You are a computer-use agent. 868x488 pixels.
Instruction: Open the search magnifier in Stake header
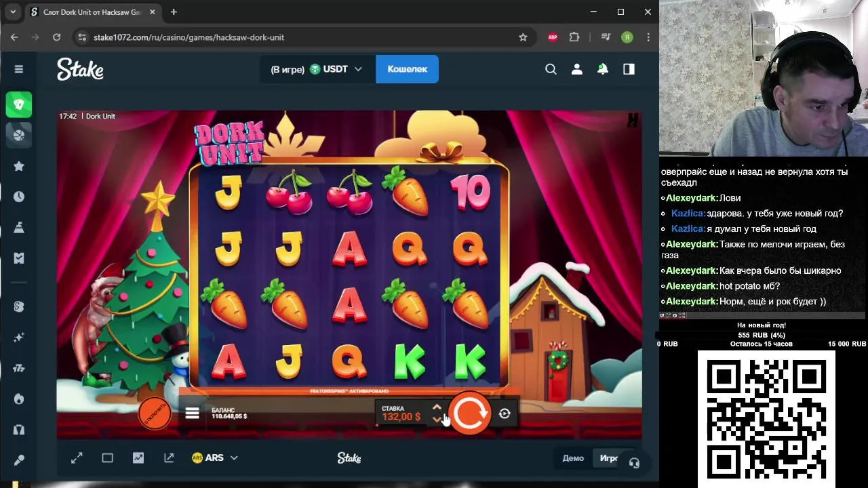[x=551, y=69]
